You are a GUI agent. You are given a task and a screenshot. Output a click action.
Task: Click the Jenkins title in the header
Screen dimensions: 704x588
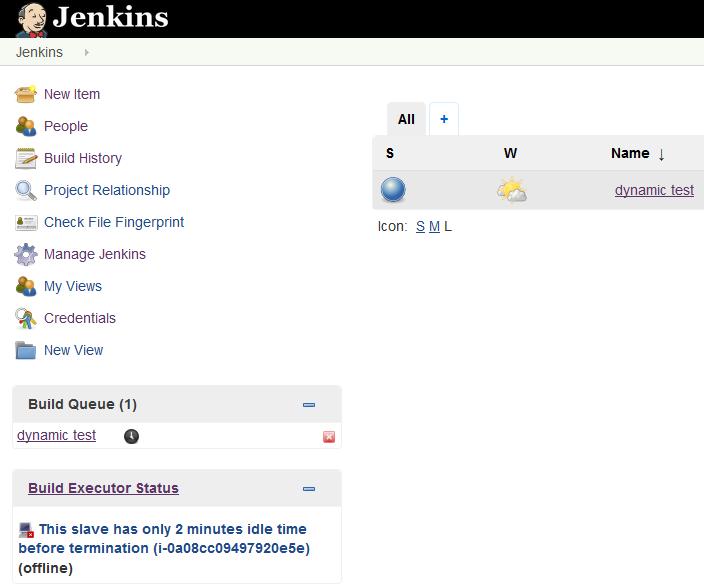coord(110,17)
